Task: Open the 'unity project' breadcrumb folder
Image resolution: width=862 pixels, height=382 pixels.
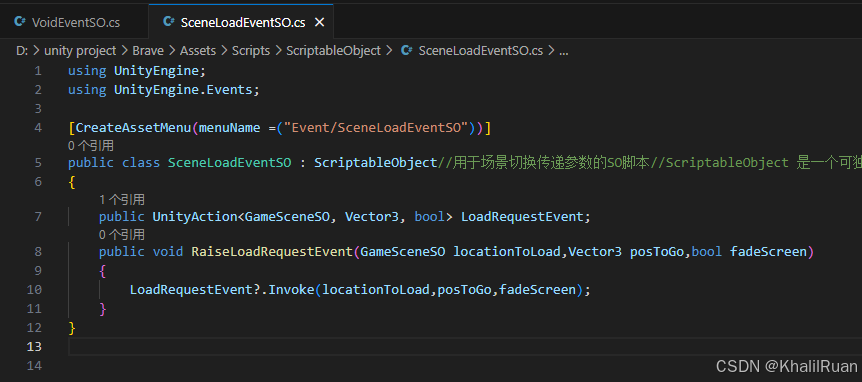Action: (80, 51)
